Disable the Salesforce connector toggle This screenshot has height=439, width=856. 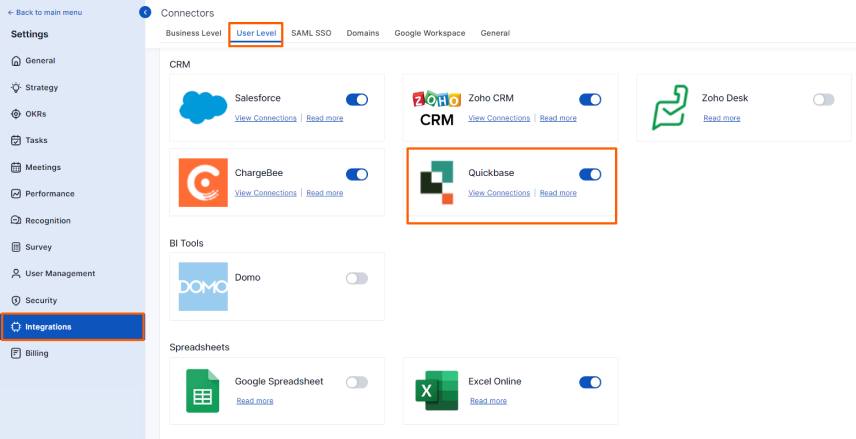(x=357, y=99)
